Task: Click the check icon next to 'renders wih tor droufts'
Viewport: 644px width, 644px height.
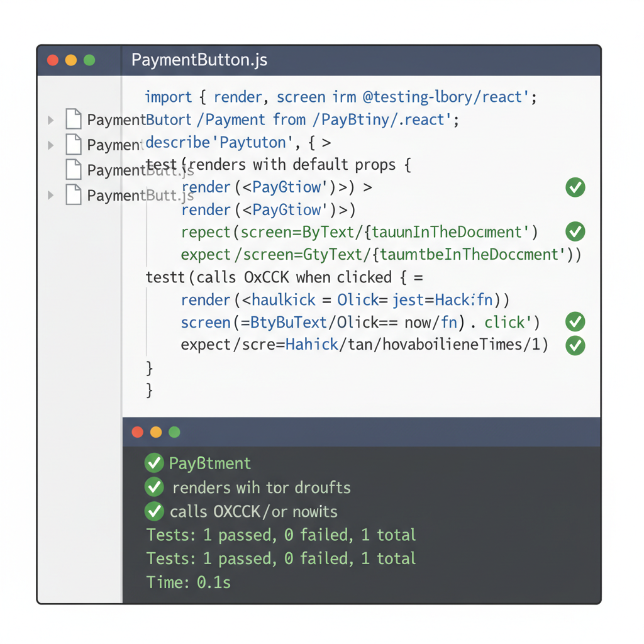Action: 154,487
